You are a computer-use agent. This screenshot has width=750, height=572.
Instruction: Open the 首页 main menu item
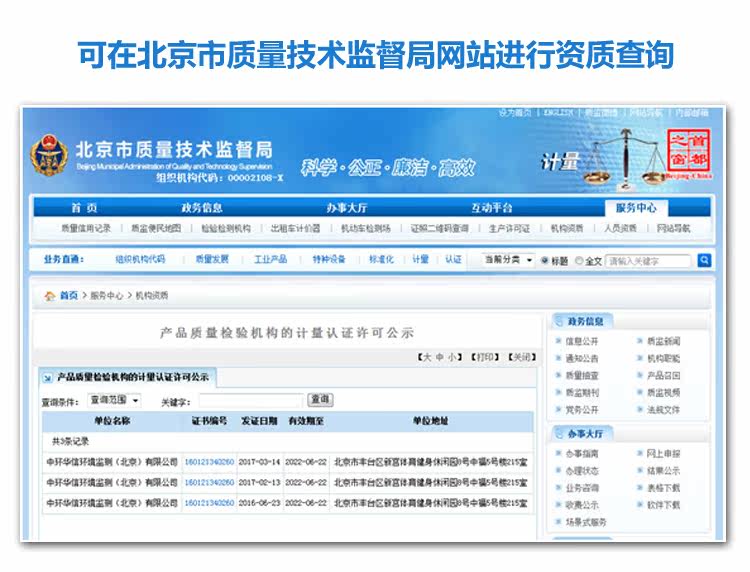[84, 208]
